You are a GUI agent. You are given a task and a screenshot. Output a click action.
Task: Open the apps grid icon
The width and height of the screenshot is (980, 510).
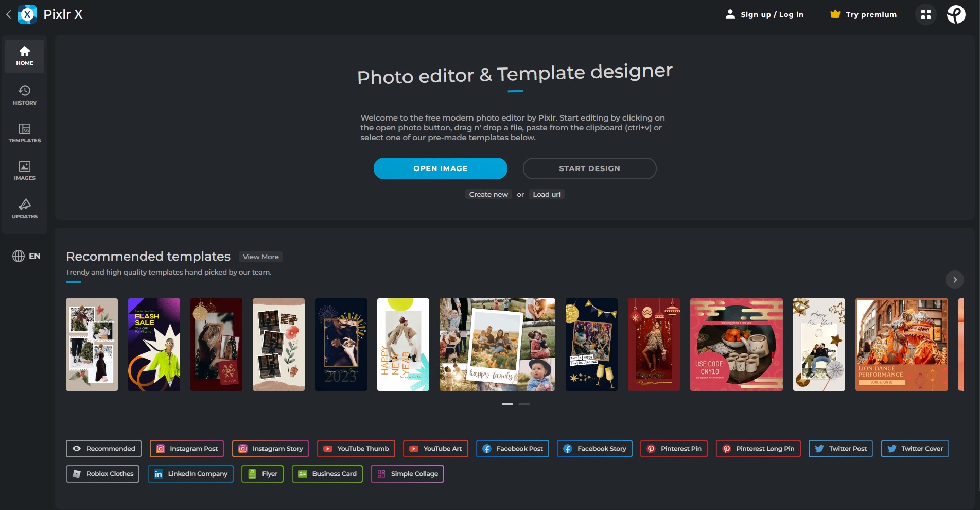coord(925,14)
